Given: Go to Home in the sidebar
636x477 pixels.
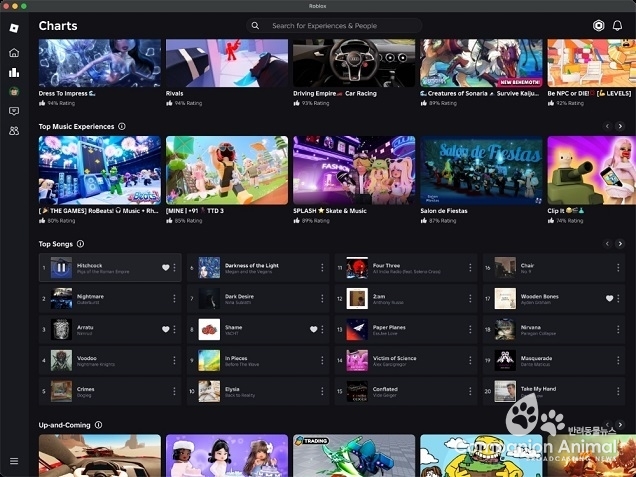Looking at the screenshot, I should (x=14, y=53).
